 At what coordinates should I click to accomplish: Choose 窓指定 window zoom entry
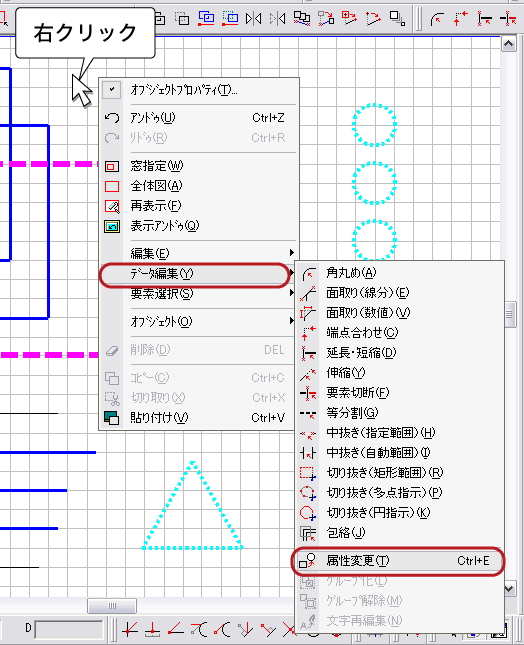tap(199, 166)
